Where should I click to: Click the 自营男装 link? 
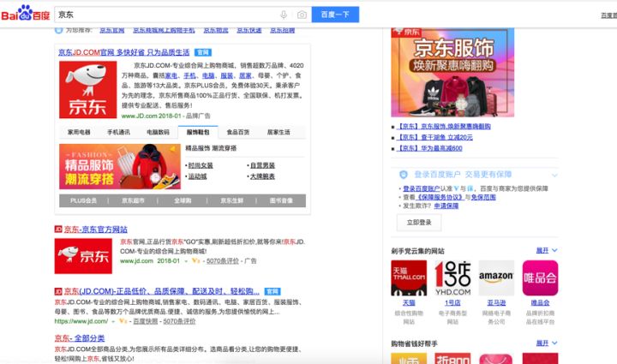(262, 165)
